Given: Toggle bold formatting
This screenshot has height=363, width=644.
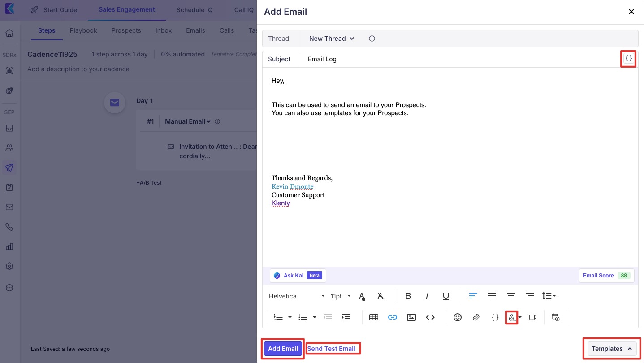Looking at the screenshot, I should 408,296.
